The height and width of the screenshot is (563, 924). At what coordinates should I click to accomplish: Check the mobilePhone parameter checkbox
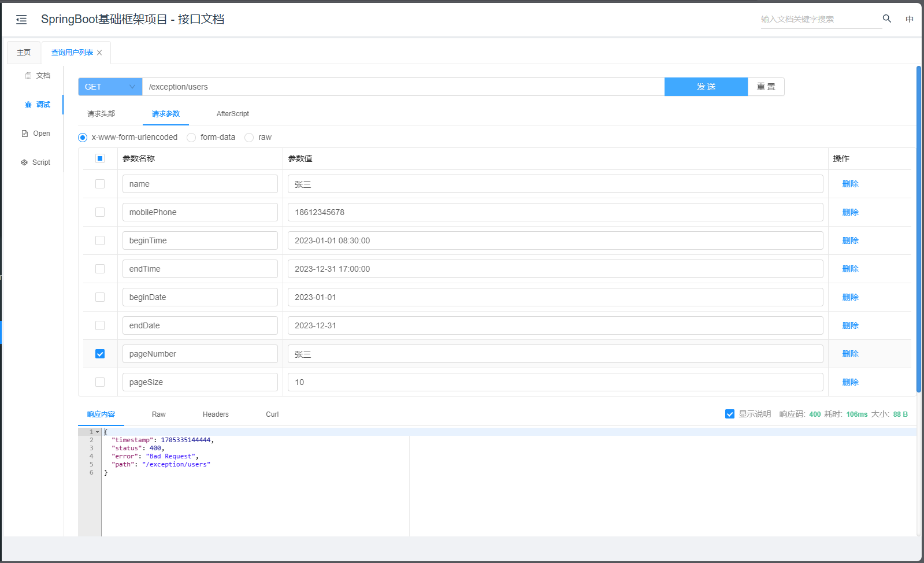pyautogui.click(x=100, y=212)
